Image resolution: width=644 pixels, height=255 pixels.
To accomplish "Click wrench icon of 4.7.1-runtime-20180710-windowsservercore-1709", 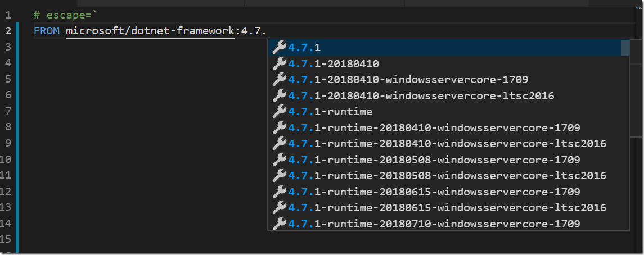I will pos(280,224).
